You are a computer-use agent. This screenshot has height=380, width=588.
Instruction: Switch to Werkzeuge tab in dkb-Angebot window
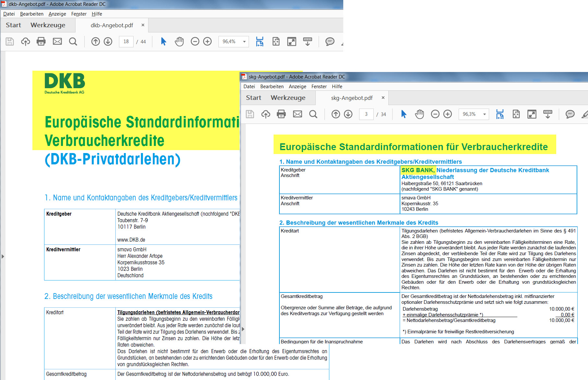pyautogui.click(x=48, y=25)
